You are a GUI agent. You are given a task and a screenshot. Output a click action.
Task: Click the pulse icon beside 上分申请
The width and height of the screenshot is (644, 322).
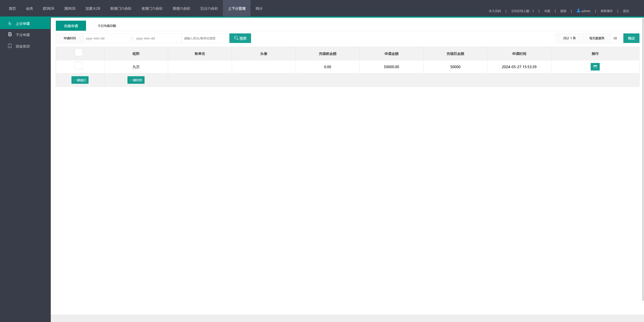click(x=10, y=24)
